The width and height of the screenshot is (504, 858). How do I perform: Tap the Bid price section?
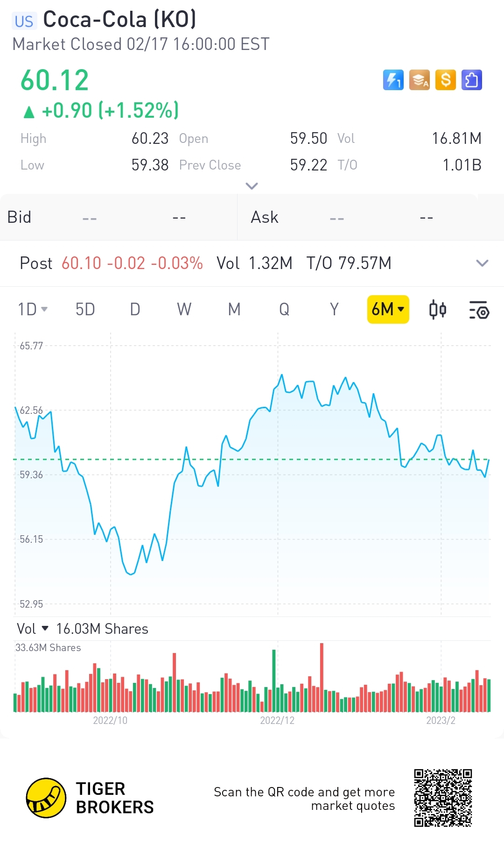(119, 217)
